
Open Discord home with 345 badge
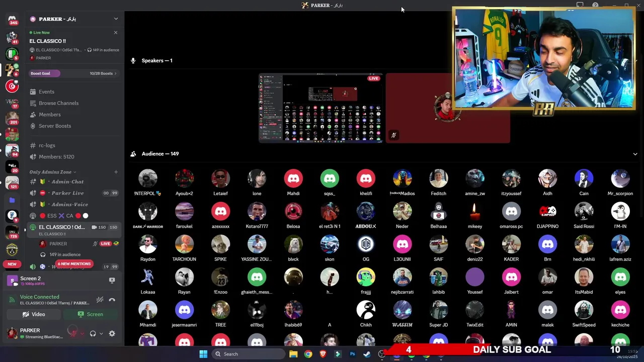(x=12, y=19)
